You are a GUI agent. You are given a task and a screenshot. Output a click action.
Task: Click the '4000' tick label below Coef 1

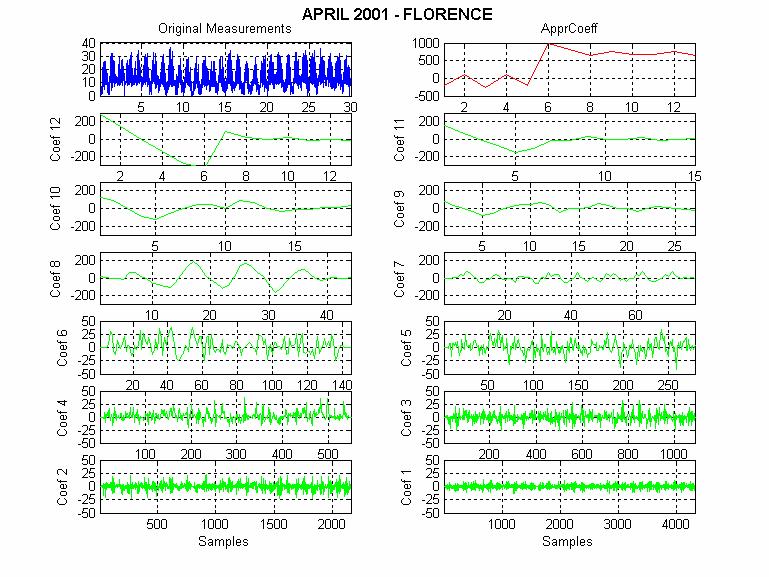(675, 525)
